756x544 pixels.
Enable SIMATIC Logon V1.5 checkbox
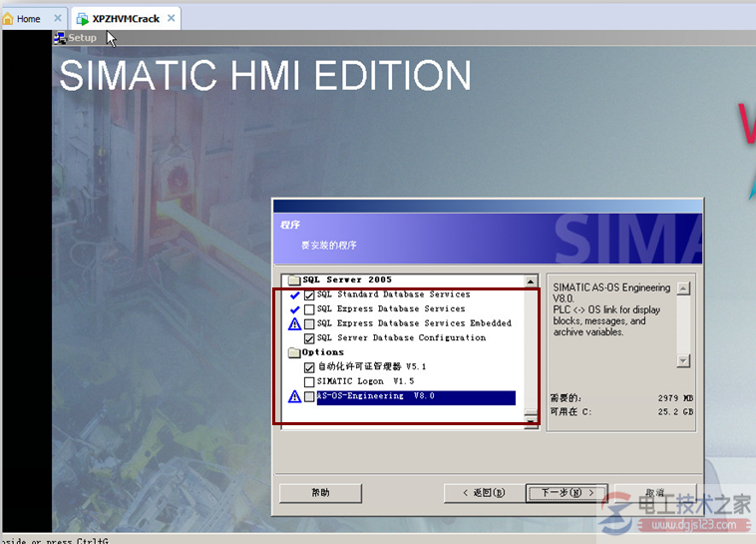(x=309, y=382)
